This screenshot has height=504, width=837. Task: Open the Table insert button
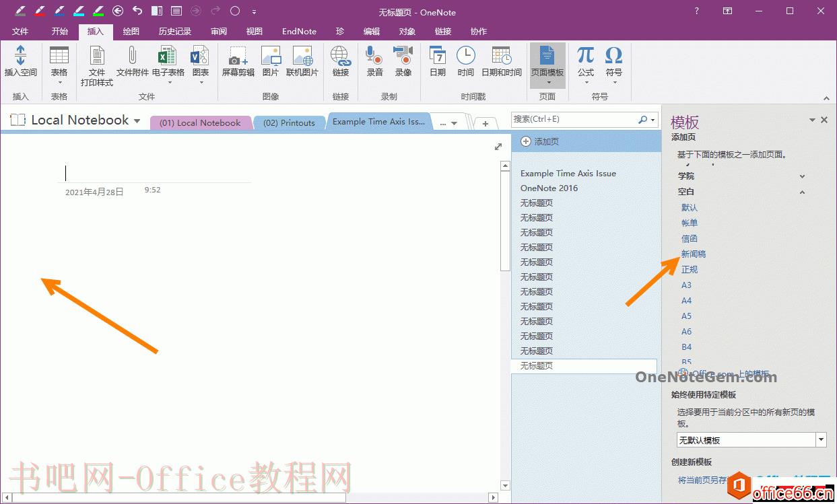(59, 65)
